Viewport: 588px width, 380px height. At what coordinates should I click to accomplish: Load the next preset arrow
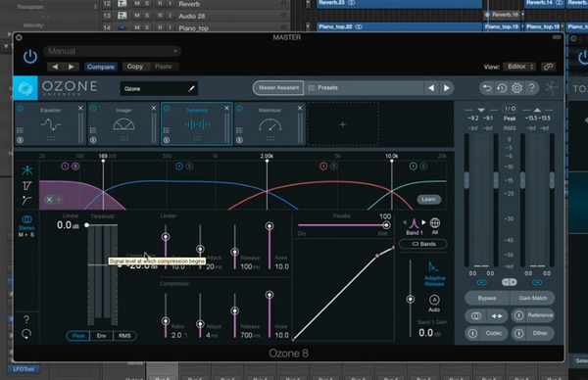pos(446,88)
